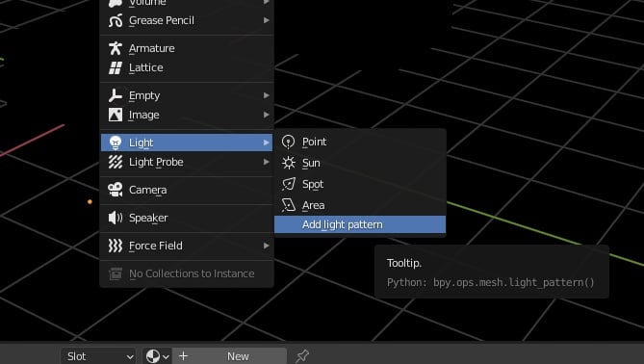644x364 pixels.
Task: Click the Grease Pencil label
Action: pos(162,20)
